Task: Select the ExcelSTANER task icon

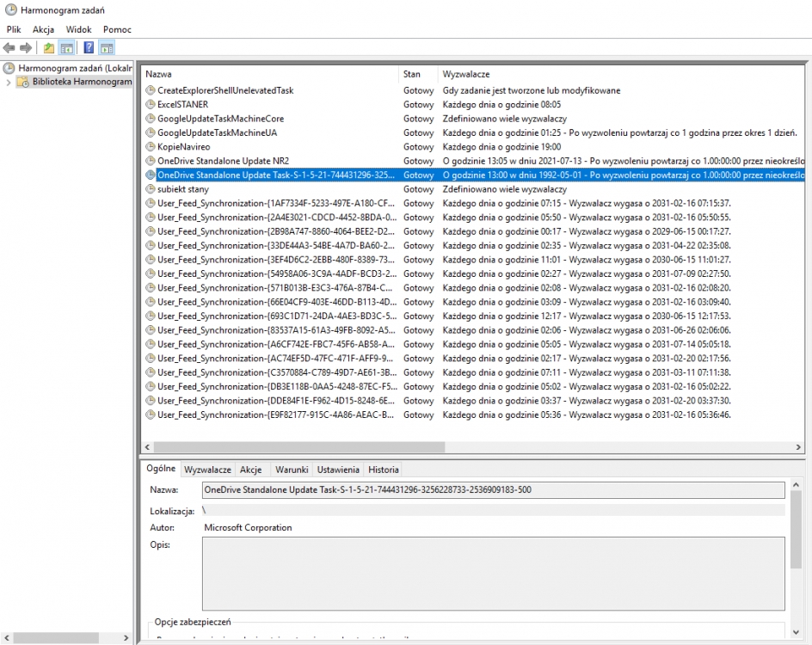Action: (151, 104)
